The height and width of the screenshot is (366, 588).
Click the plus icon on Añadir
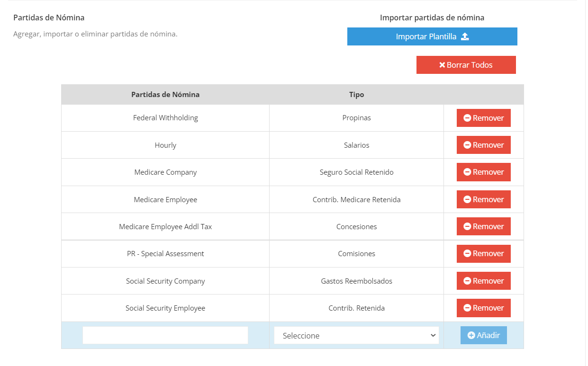(471, 335)
